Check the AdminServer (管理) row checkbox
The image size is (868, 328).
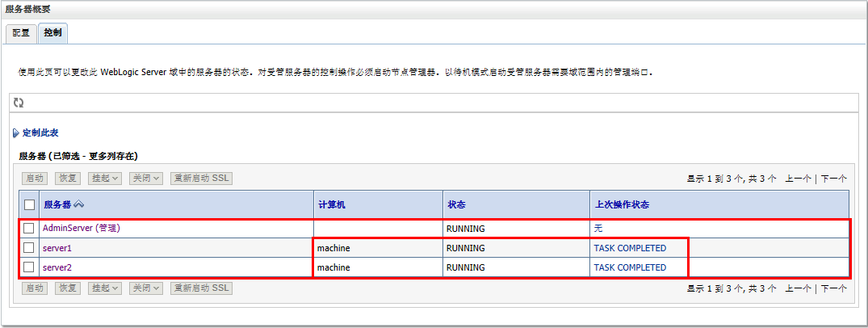(x=29, y=229)
